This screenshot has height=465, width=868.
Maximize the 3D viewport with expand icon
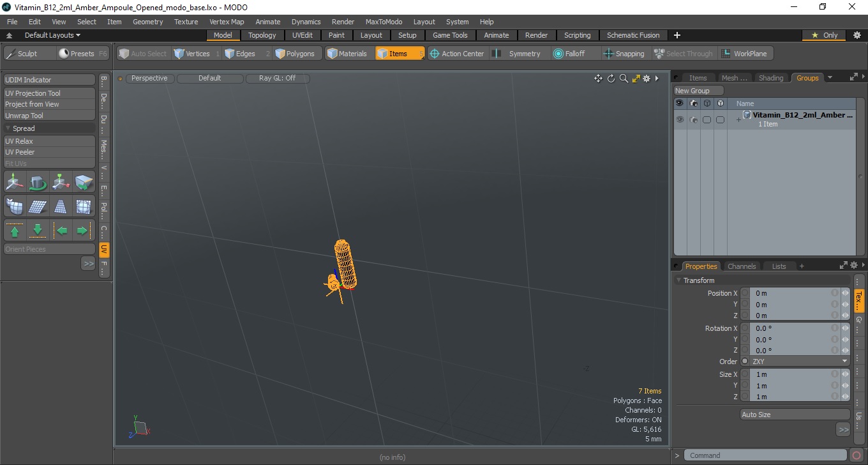click(x=636, y=79)
